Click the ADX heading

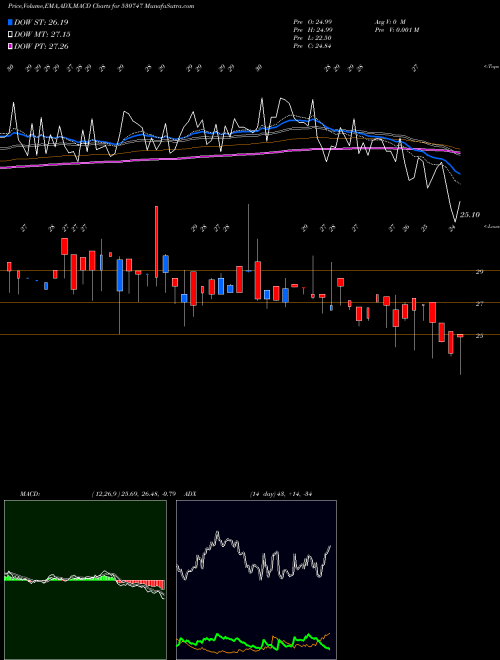click(191, 494)
